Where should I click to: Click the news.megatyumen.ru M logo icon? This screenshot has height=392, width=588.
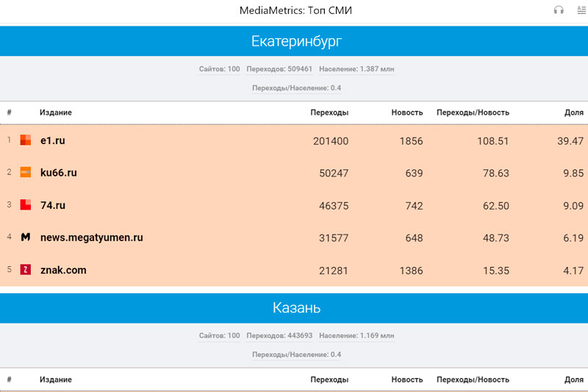pyautogui.click(x=26, y=237)
